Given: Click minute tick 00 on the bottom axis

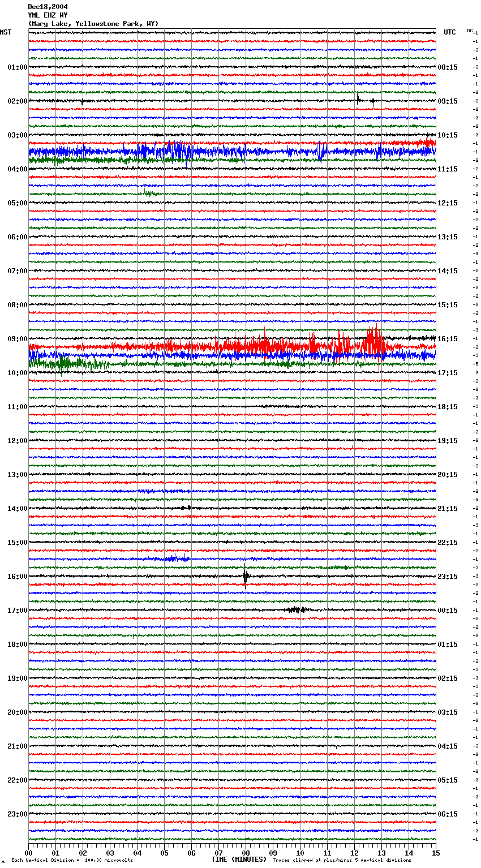Looking at the screenshot, I should click(28, 853).
